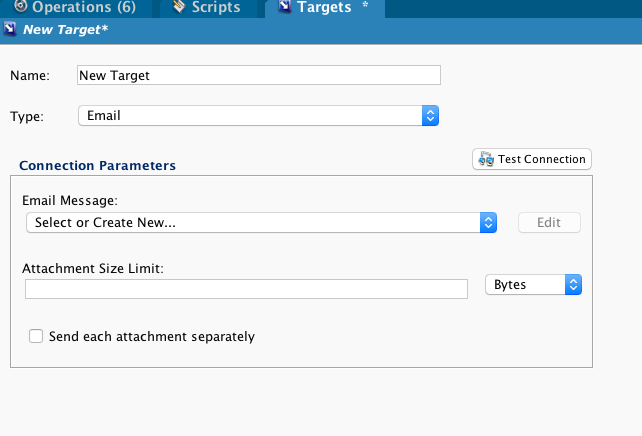Click the Edit button

pos(549,222)
